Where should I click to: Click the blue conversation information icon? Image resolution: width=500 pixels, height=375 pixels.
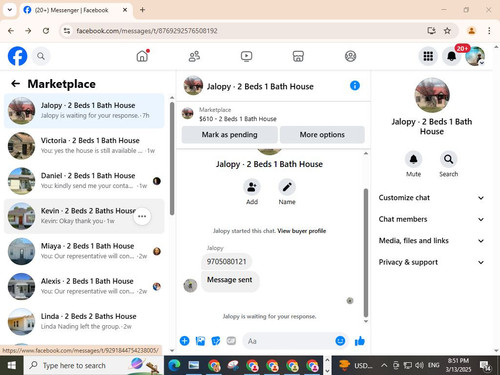pos(355,86)
